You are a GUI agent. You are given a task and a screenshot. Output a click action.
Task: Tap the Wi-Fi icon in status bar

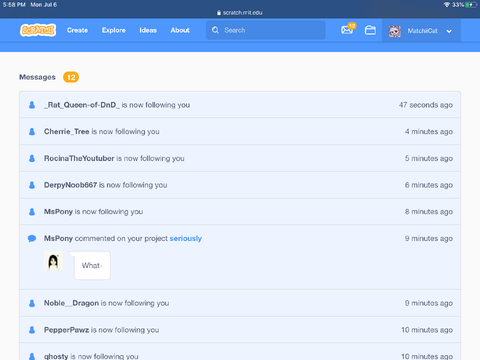[447, 5]
